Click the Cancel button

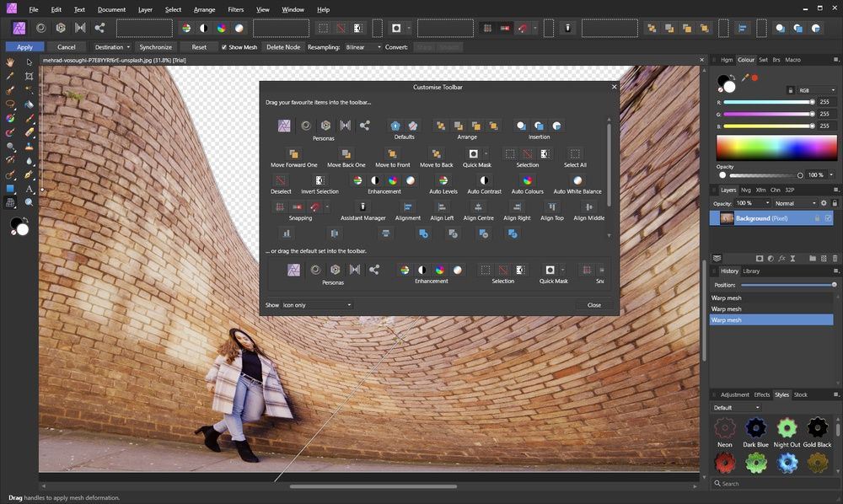66,47
